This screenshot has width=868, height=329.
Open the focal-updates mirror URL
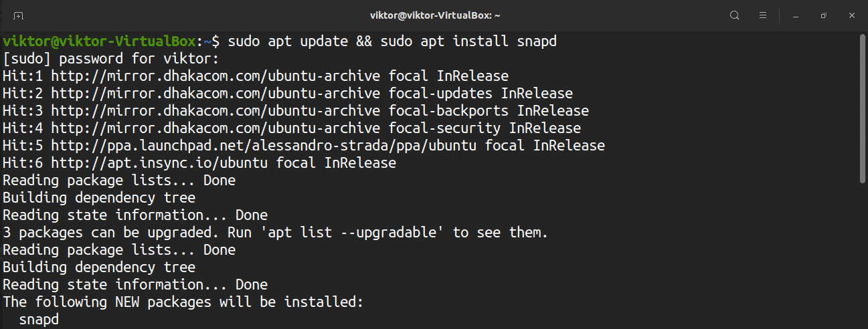tap(215, 94)
